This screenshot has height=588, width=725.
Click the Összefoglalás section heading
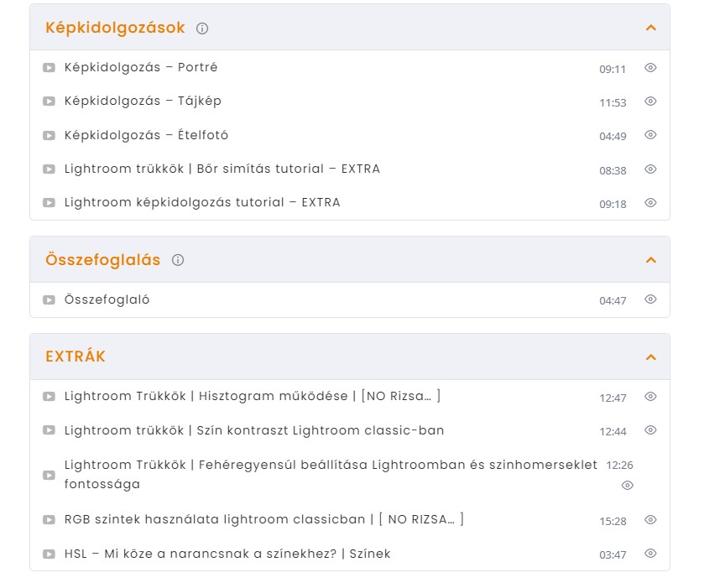(102, 260)
